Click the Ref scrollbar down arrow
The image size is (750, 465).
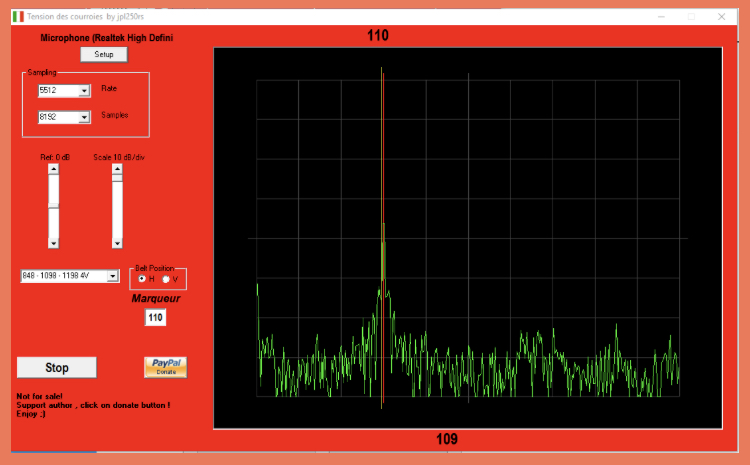pos(53,243)
